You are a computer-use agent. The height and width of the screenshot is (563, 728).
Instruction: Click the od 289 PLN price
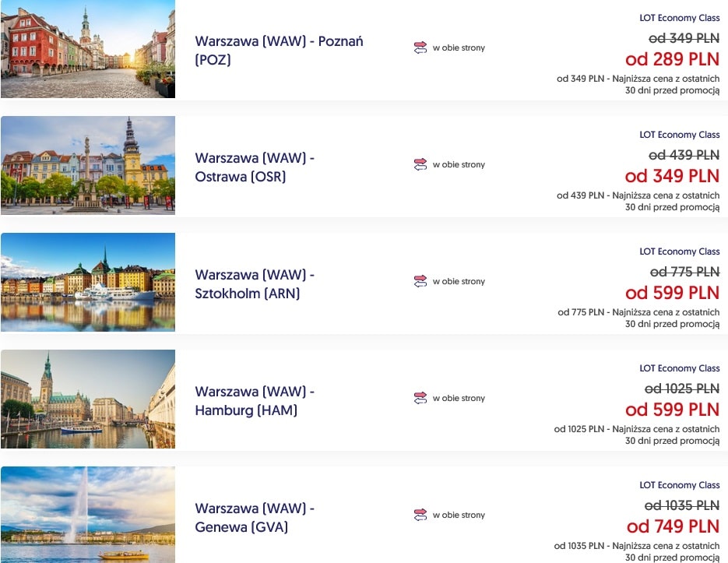pyautogui.click(x=672, y=59)
